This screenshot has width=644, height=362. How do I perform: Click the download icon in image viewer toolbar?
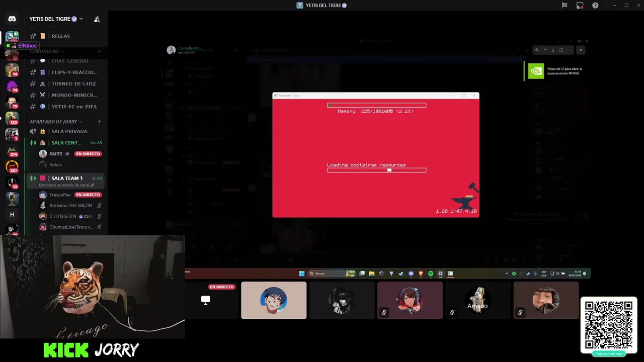553,50
